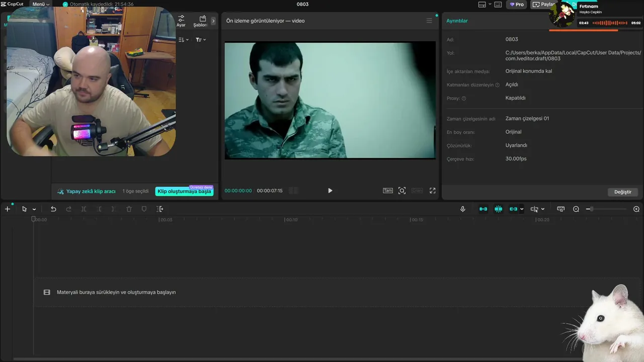This screenshot has height=362, width=644.
Task: Open the media filter dropdown
Action: pos(201,40)
